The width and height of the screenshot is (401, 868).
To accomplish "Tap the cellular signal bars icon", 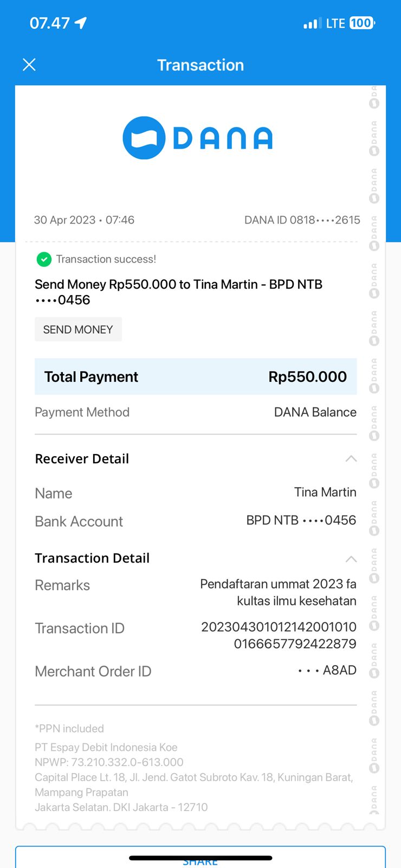I will pyautogui.click(x=311, y=24).
